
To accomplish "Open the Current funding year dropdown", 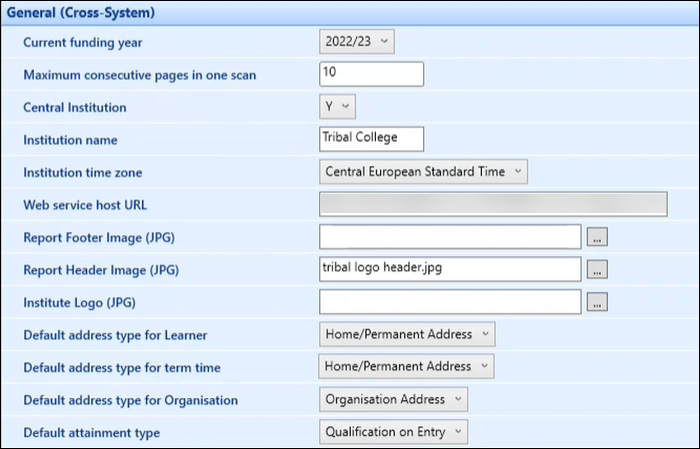I will pos(357,42).
